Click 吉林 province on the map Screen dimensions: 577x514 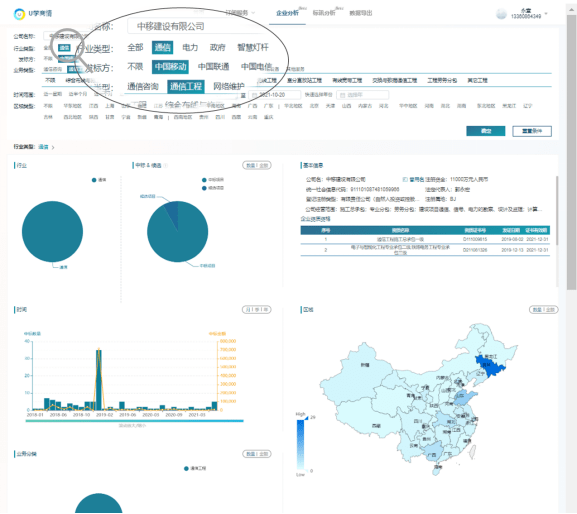(490, 366)
